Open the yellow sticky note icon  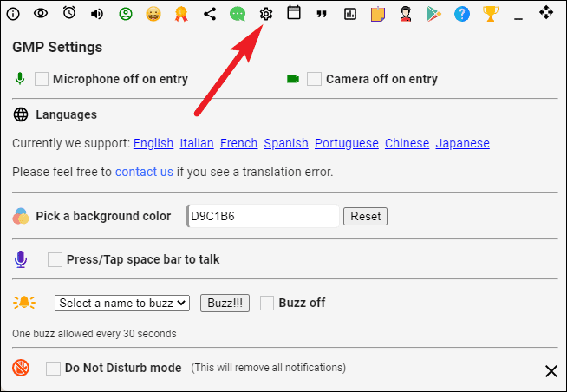pyautogui.click(x=378, y=14)
